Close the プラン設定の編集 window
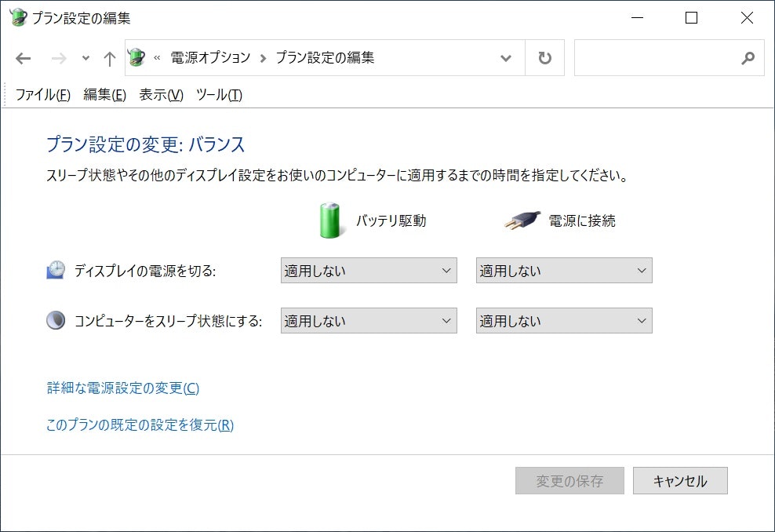The height and width of the screenshot is (532, 775). 747,18
